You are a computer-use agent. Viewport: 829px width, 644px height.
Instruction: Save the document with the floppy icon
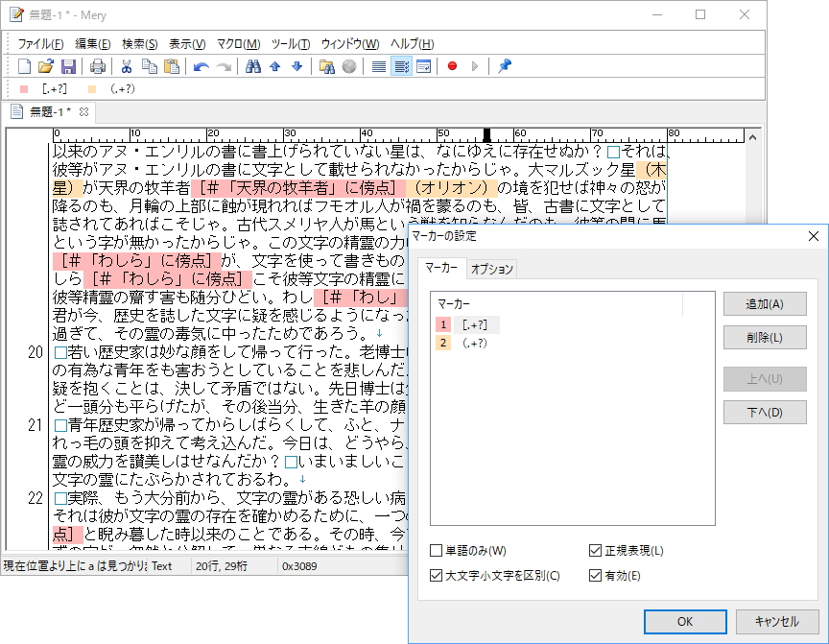click(x=68, y=66)
